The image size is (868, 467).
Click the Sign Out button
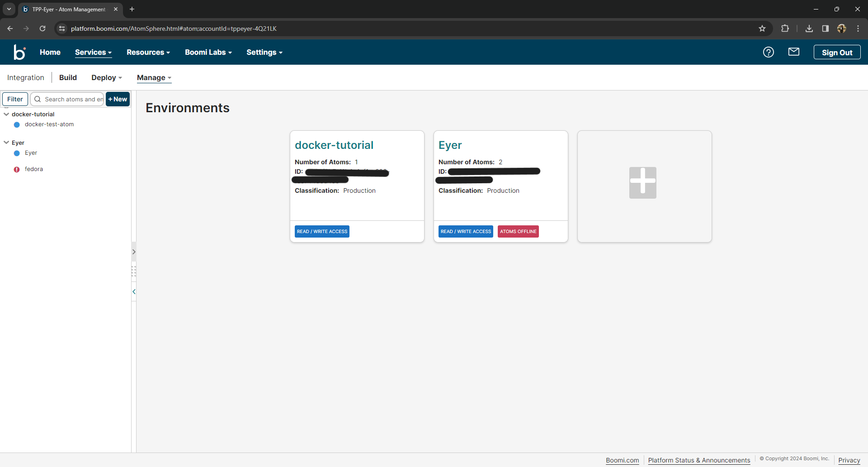coord(837,52)
